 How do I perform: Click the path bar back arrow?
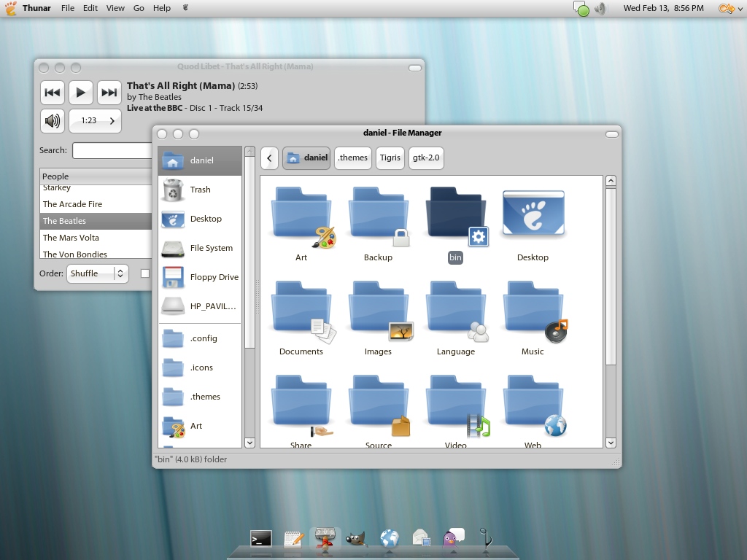coord(269,158)
